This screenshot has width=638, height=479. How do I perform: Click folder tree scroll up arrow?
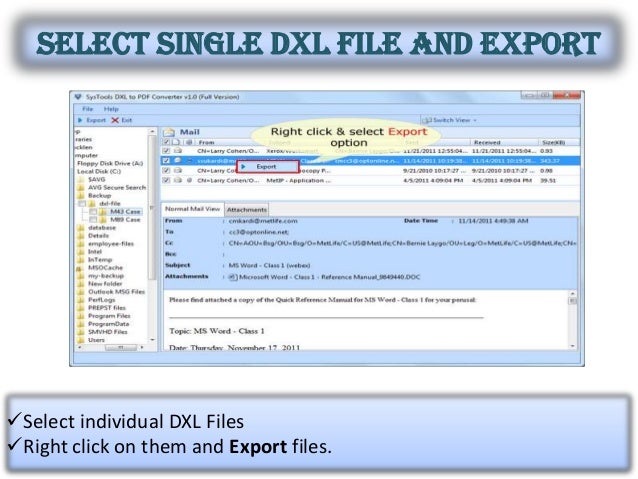pyautogui.click(x=152, y=132)
